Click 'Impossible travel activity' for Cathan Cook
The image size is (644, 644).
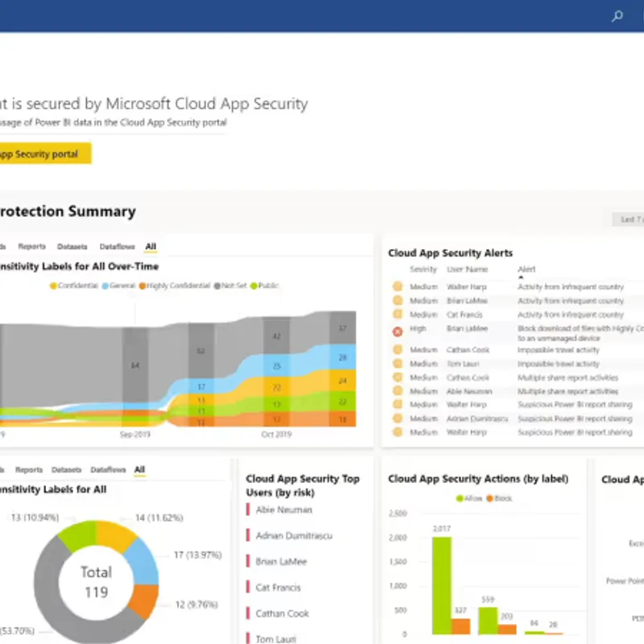tap(558, 350)
